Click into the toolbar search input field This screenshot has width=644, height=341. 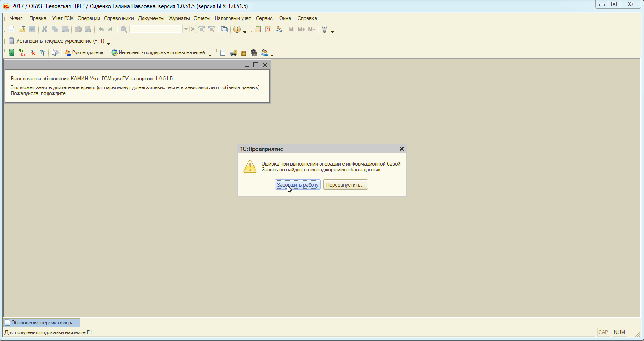click(156, 29)
